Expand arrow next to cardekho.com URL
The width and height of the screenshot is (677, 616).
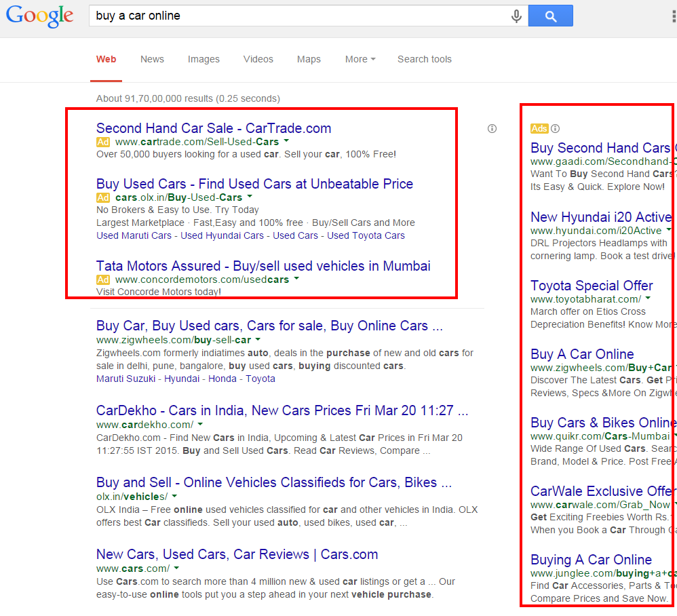[x=200, y=424]
